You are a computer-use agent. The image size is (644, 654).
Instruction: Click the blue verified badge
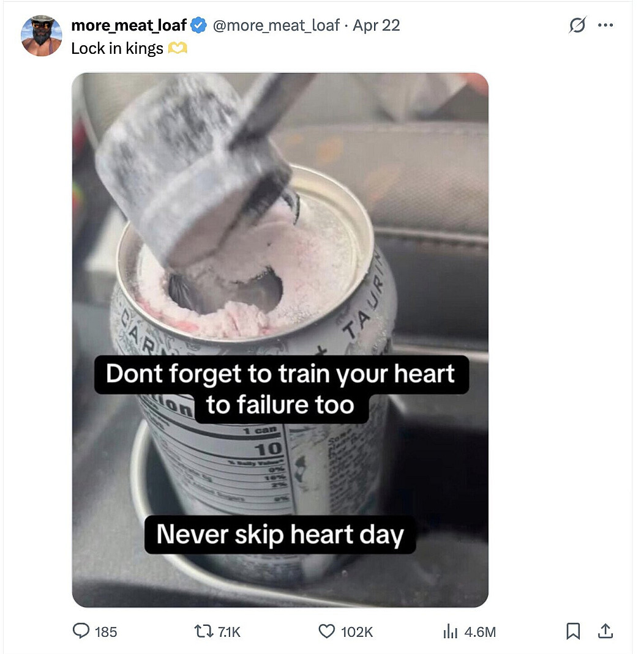point(198,26)
